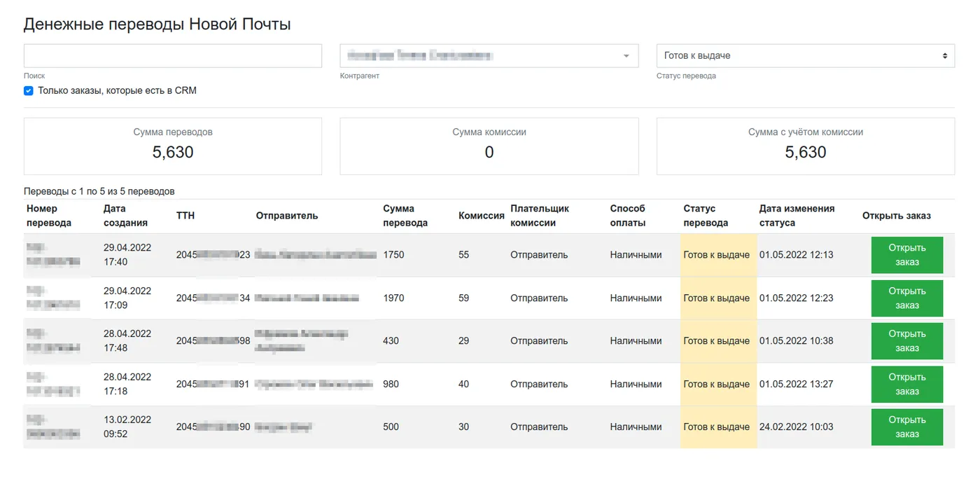Click the page title Денежные переводы Новой Почты

(157, 25)
